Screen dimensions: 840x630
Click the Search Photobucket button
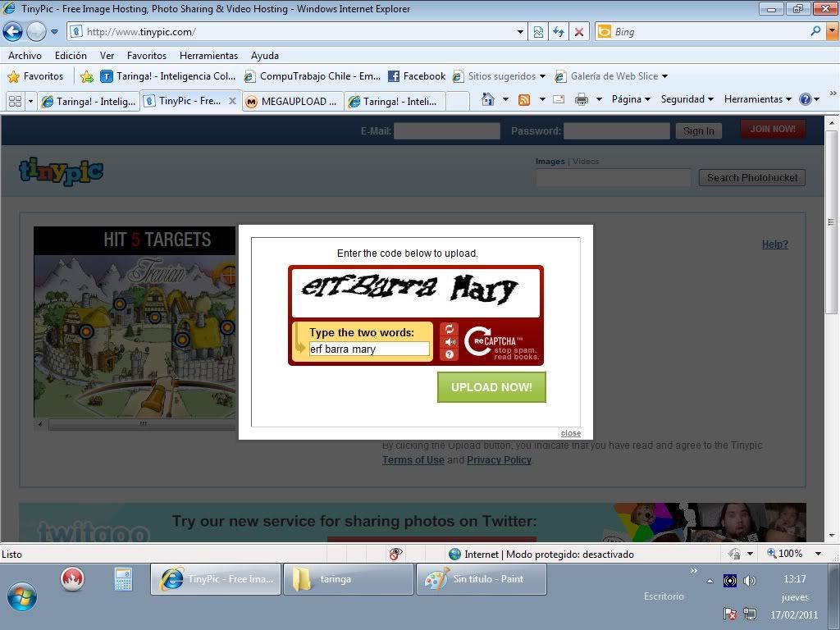pos(751,178)
